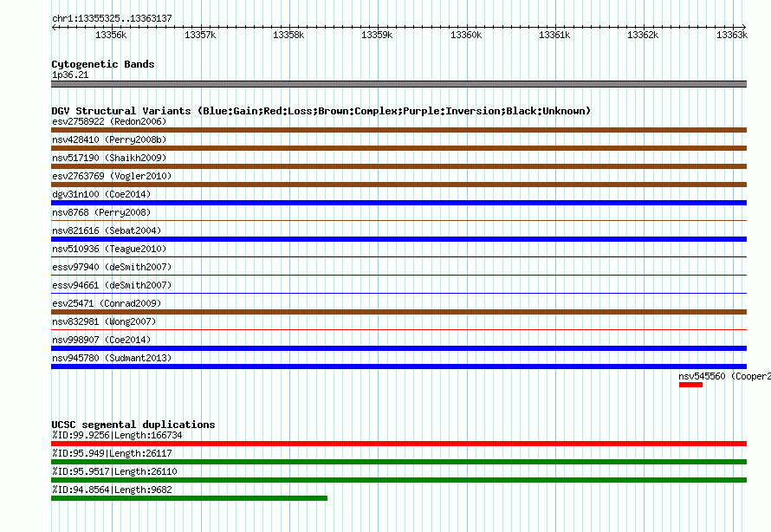Click the short red nsv545560 loss bar
Image resolution: width=771 pixels, height=532 pixels.
690,385
